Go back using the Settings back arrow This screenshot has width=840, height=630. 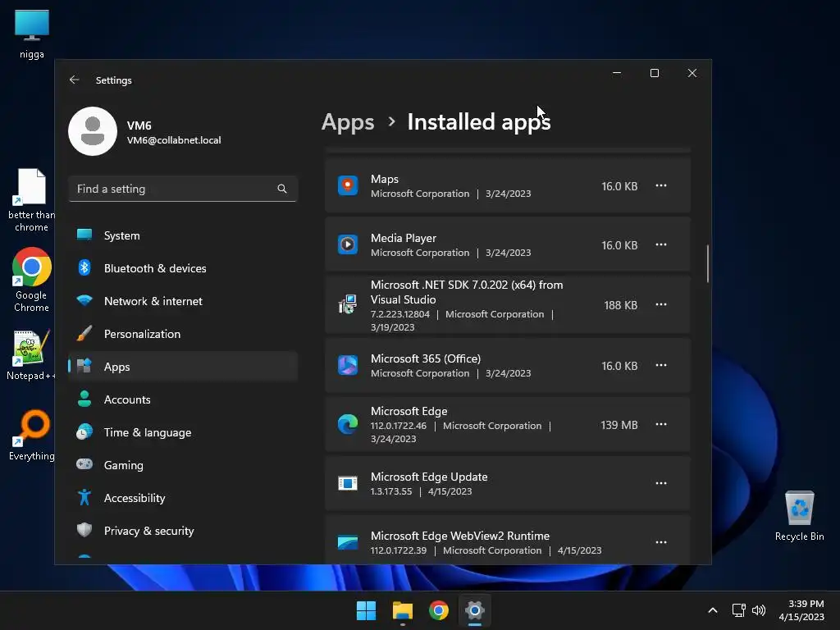(75, 80)
